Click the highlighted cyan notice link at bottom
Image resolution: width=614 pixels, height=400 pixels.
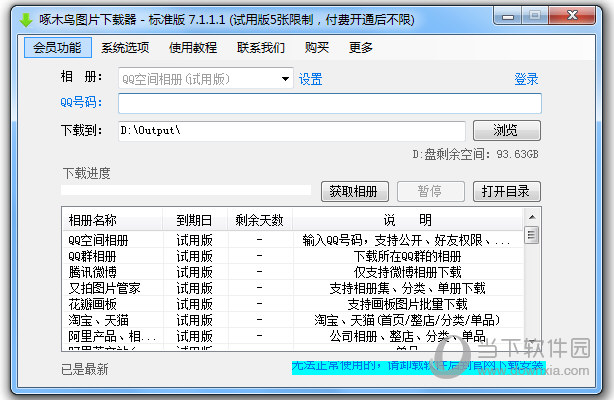pos(418,367)
